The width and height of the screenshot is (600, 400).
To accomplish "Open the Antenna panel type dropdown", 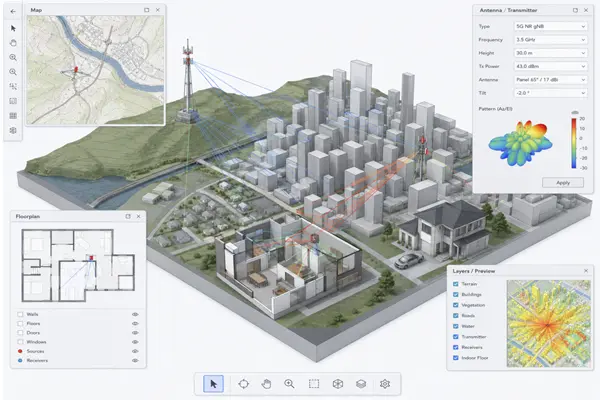I will tap(550, 80).
